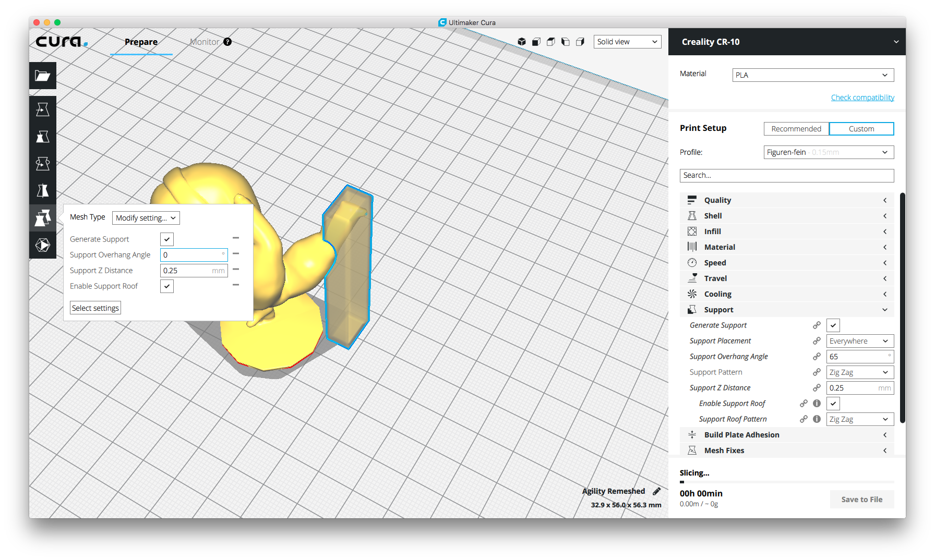Switch to the Monitor tab
Screen dimensions: 935x560
(204, 42)
